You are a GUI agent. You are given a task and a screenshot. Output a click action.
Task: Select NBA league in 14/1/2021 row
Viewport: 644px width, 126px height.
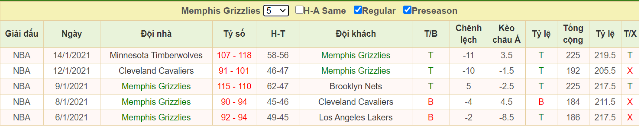pyautogui.click(x=22, y=55)
